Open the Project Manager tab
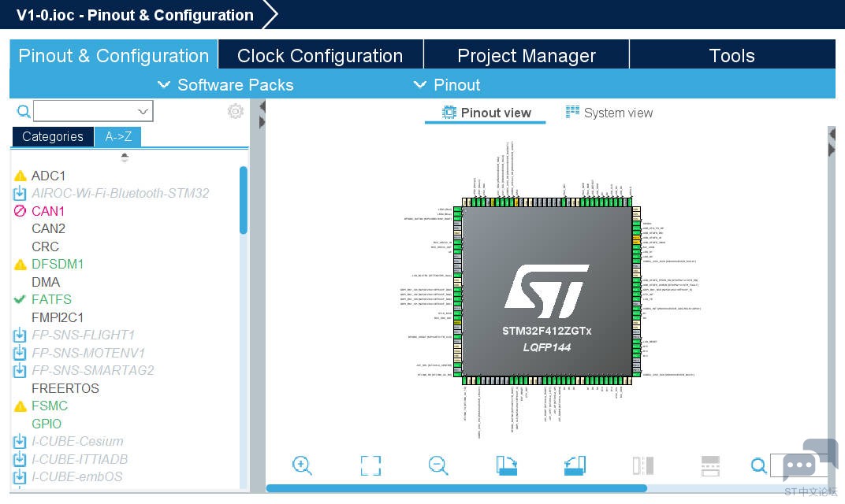845x504 pixels. (x=526, y=56)
